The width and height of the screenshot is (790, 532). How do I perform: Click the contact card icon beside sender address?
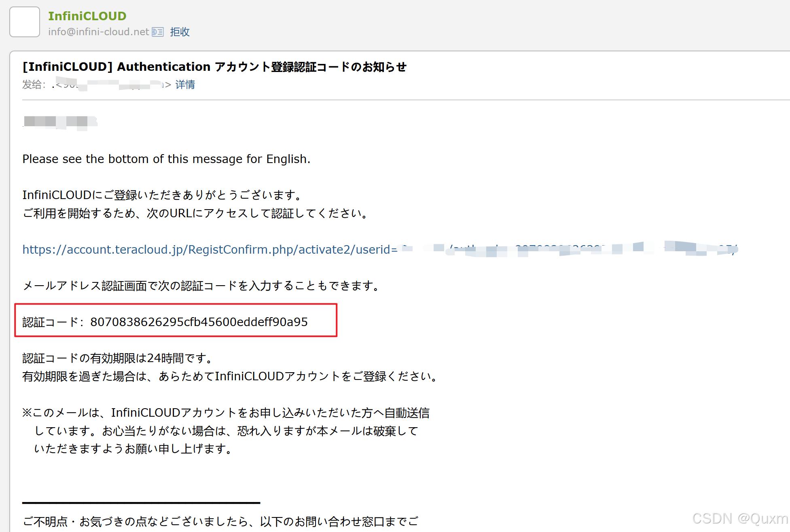click(157, 32)
